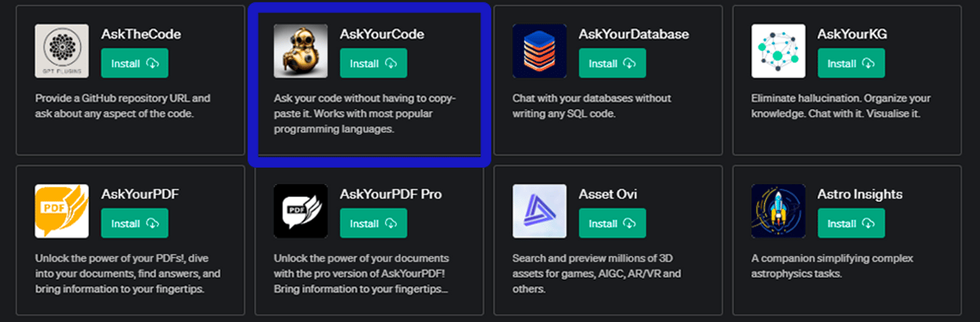Install the AskTheCode plugin
This screenshot has width=980, height=322.
(x=135, y=63)
